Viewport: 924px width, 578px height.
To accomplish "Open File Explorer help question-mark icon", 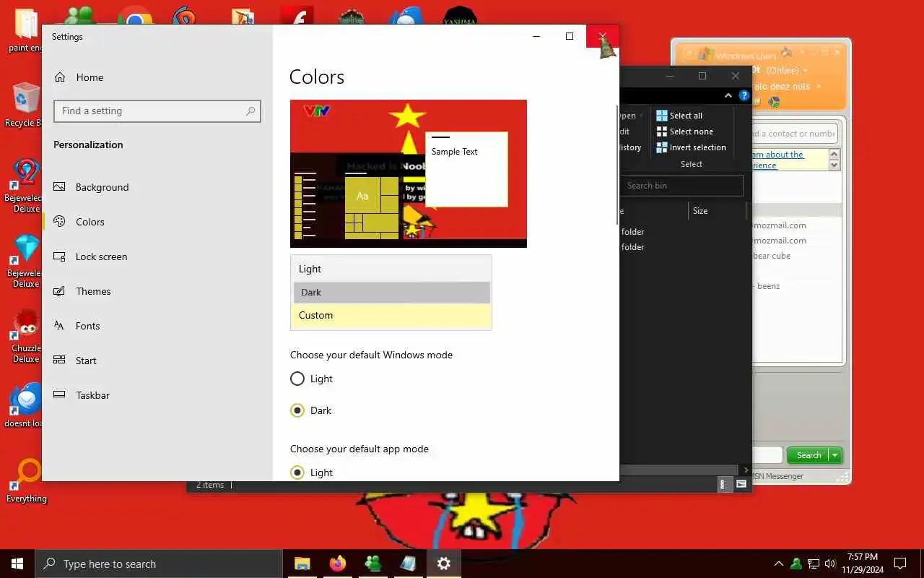I will coord(744,95).
